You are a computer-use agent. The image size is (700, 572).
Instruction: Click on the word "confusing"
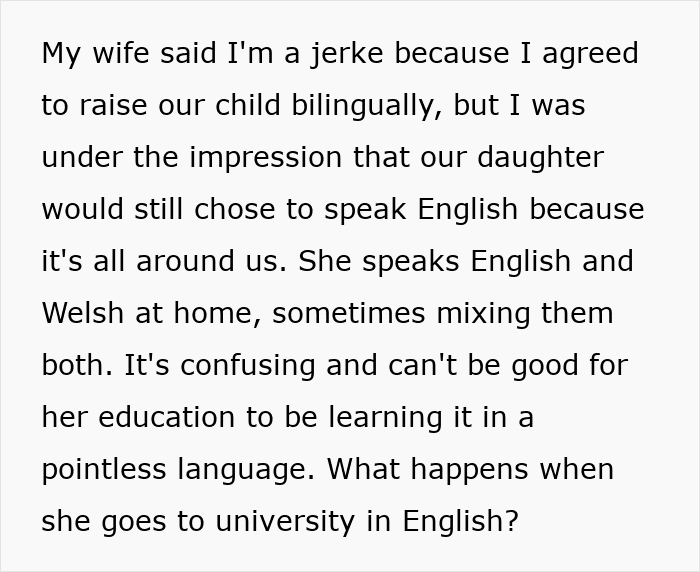tap(248, 365)
